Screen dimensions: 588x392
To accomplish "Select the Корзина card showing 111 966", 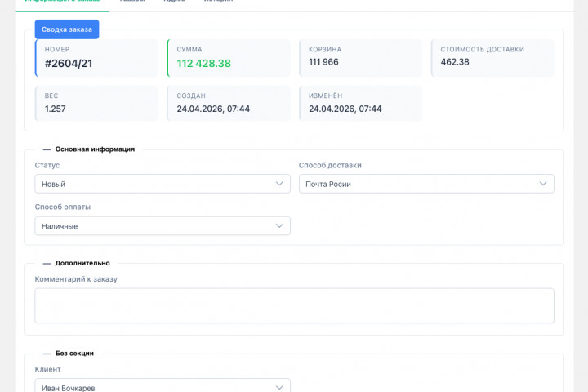I will pos(360,58).
